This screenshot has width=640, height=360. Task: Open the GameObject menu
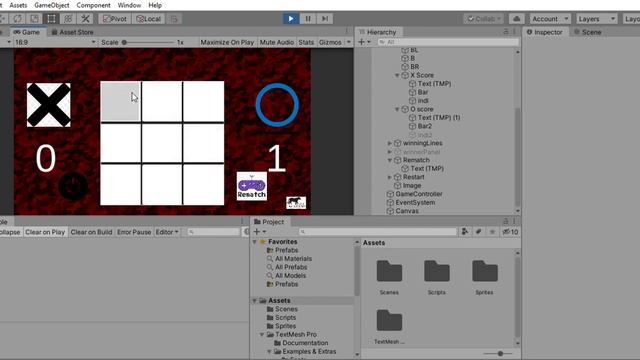tap(52, 5)
